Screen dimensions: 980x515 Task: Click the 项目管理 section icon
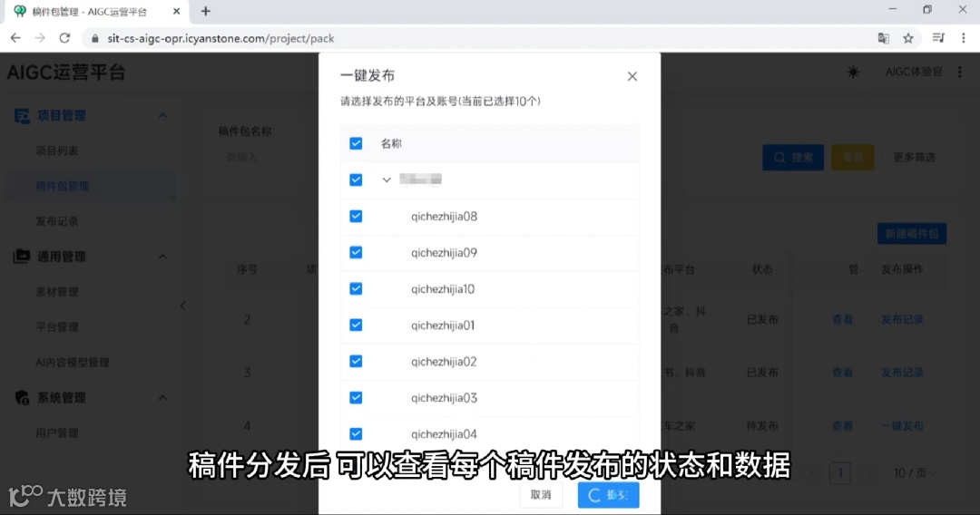[22, 115]
